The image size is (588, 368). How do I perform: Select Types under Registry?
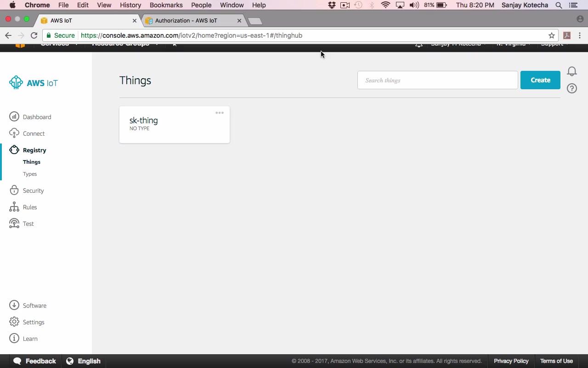(30, 174)
